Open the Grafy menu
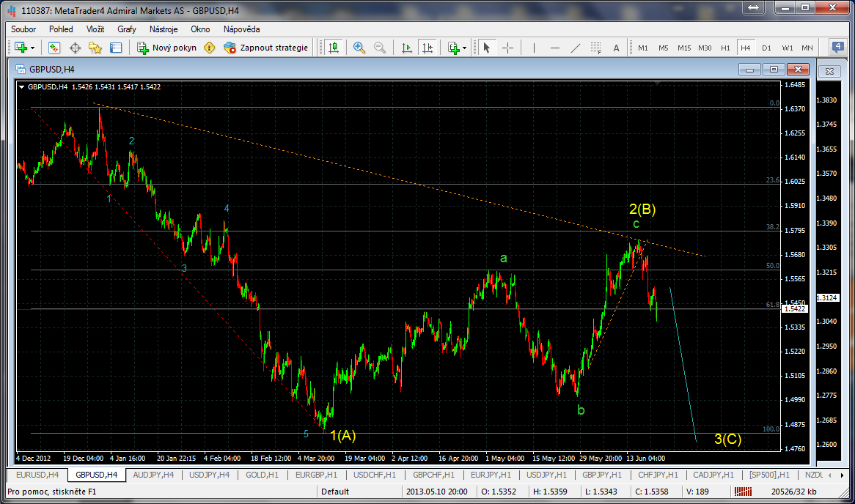855x504 pixels. (x=127, y=29)
